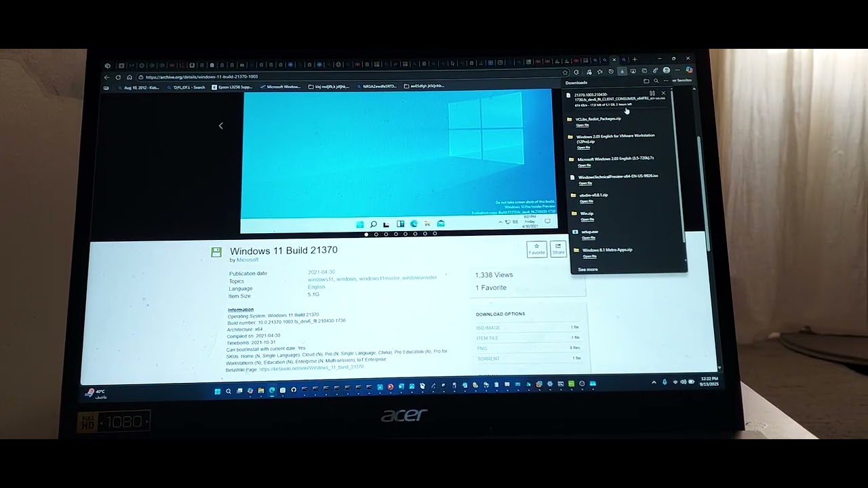Click the Downloads toolbar button
Viewport: 868px width, 488px height.
click(622, 71)
